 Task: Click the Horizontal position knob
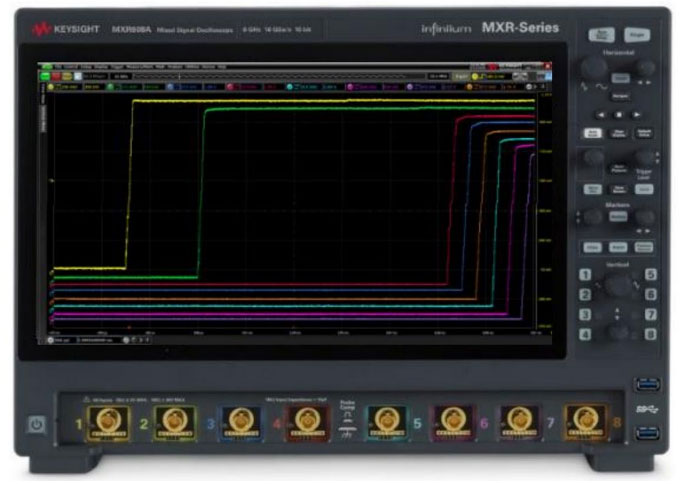(644, 68)
